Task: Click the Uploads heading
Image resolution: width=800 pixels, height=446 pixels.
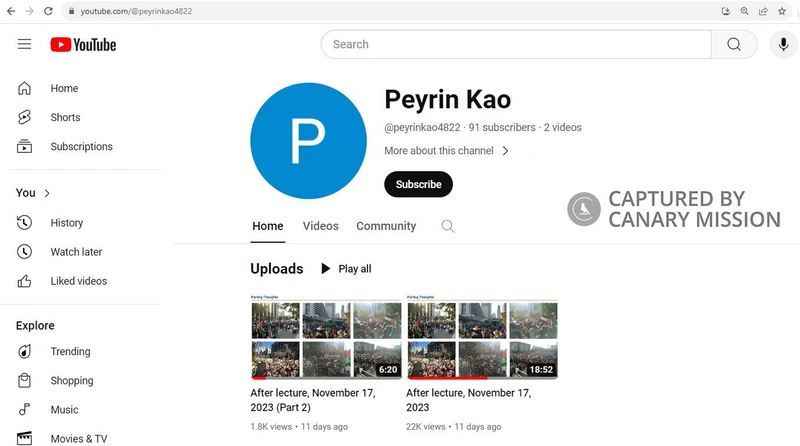Action: [277, 269]
